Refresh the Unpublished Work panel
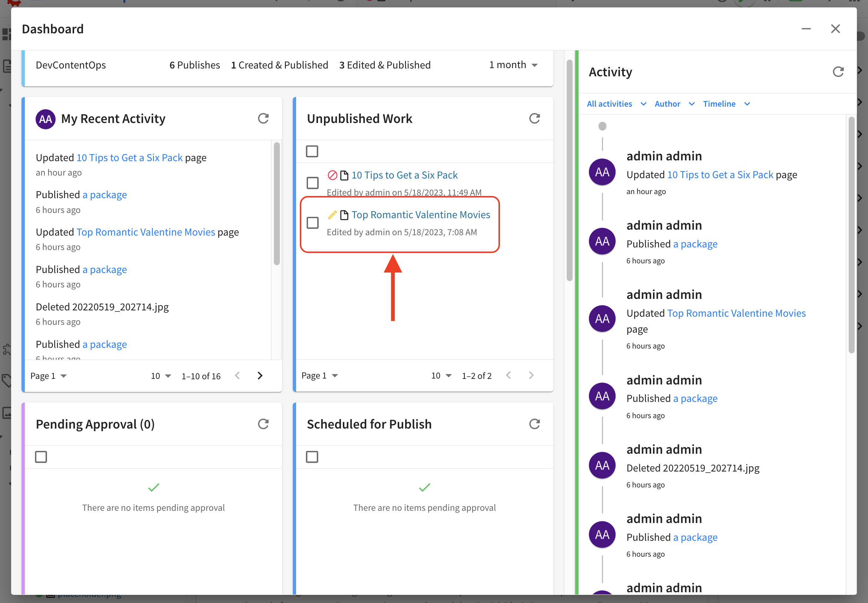Viewport: 868px width, 603px height. (534, 118)
